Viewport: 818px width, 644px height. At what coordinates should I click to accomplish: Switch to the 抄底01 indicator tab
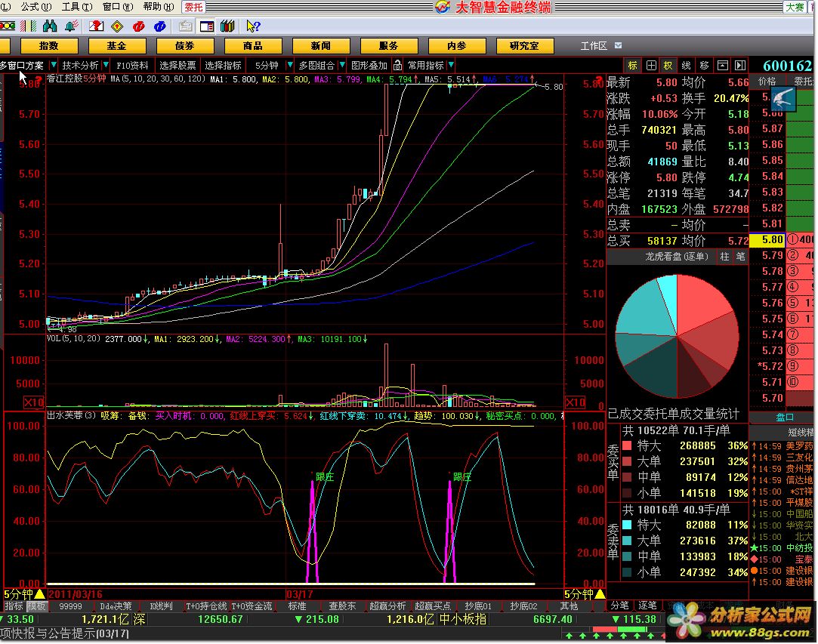[x=478, y=606]
